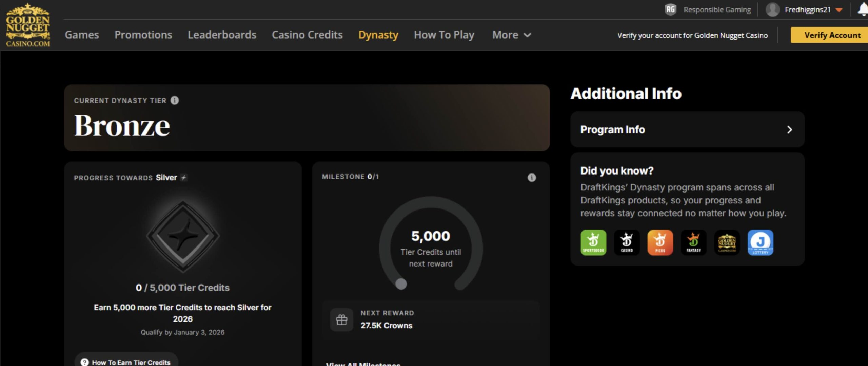Screen dimensions: 868x366
Task: Open the DraftKings Sportsbook app icon
Action: (593, 242)
